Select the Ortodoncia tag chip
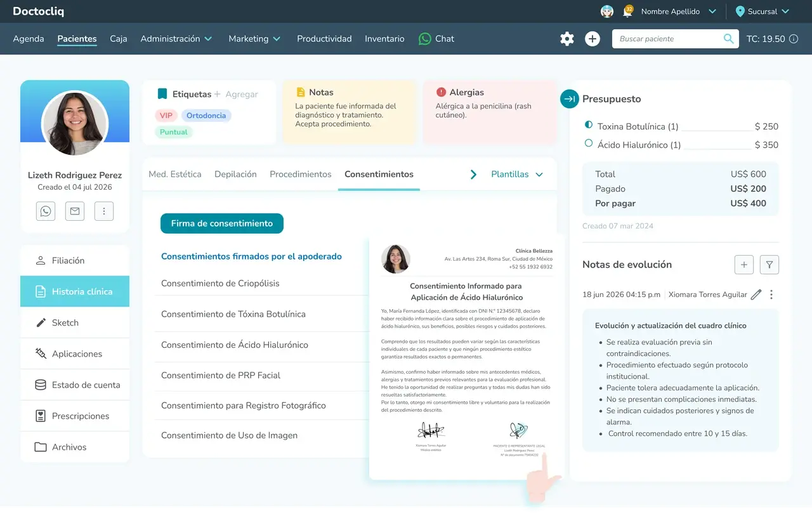This screenshot has width=812, height=514. (206, 115)
